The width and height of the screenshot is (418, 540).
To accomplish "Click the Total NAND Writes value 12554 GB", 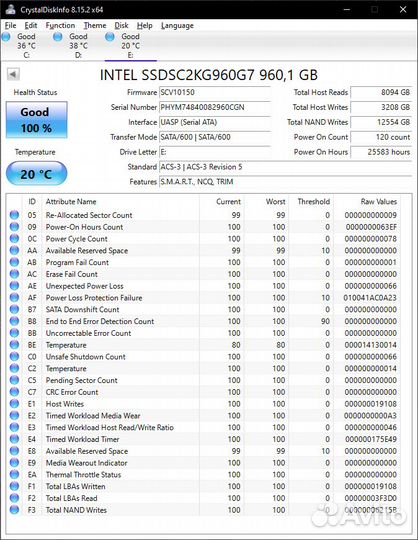I will tap(381, 122).
